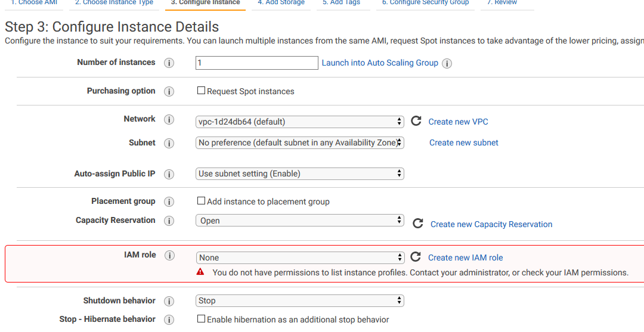Open the IAM role dropdown

(x=300, y=257)
